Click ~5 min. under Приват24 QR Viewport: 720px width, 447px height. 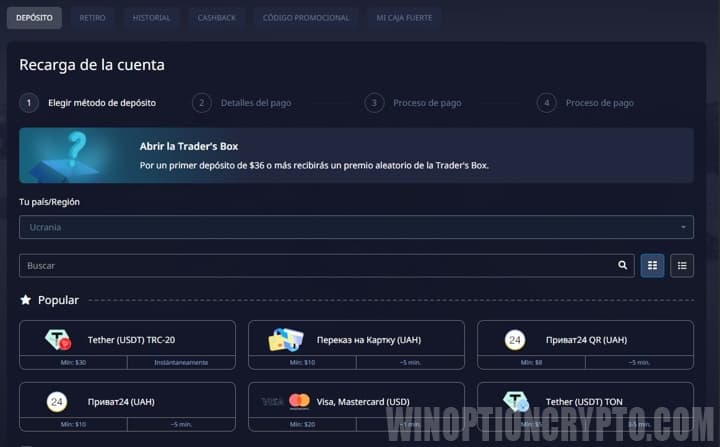(639, 362)
